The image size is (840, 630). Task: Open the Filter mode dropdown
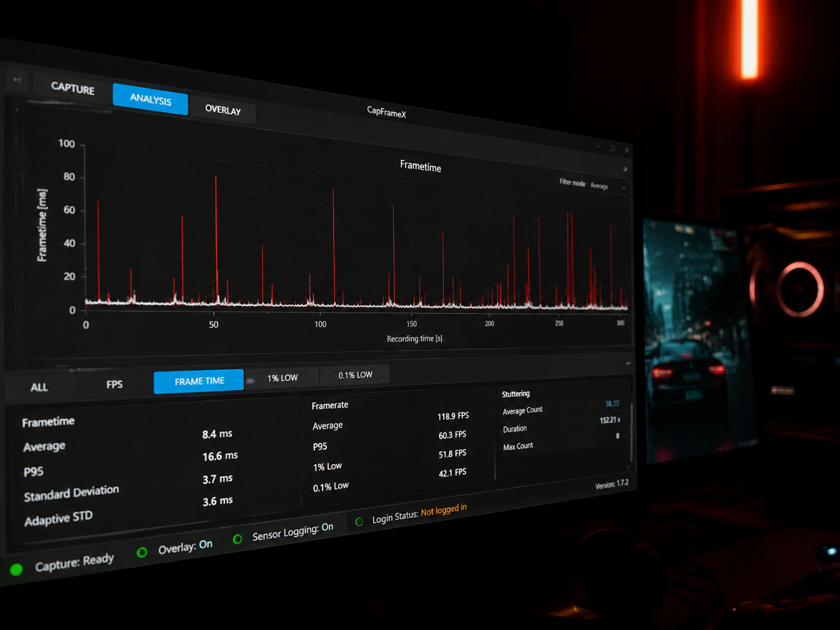(607, 186)
